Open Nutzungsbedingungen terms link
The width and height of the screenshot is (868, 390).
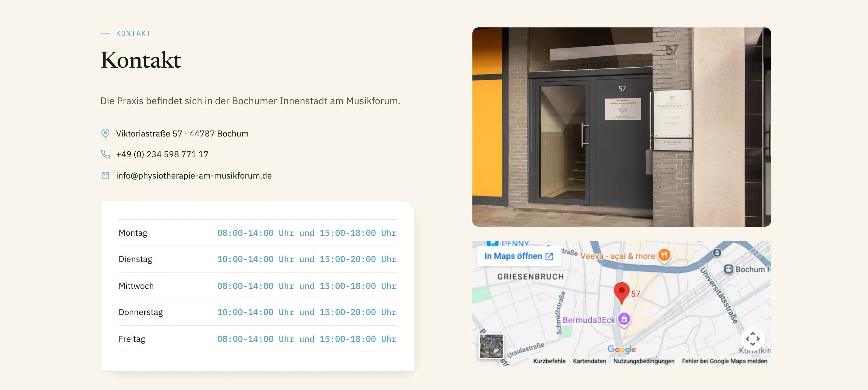point(644,361)
